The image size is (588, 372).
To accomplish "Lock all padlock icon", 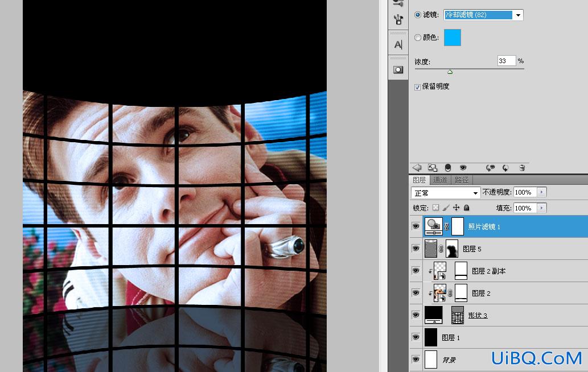I will tap(467, 208).
